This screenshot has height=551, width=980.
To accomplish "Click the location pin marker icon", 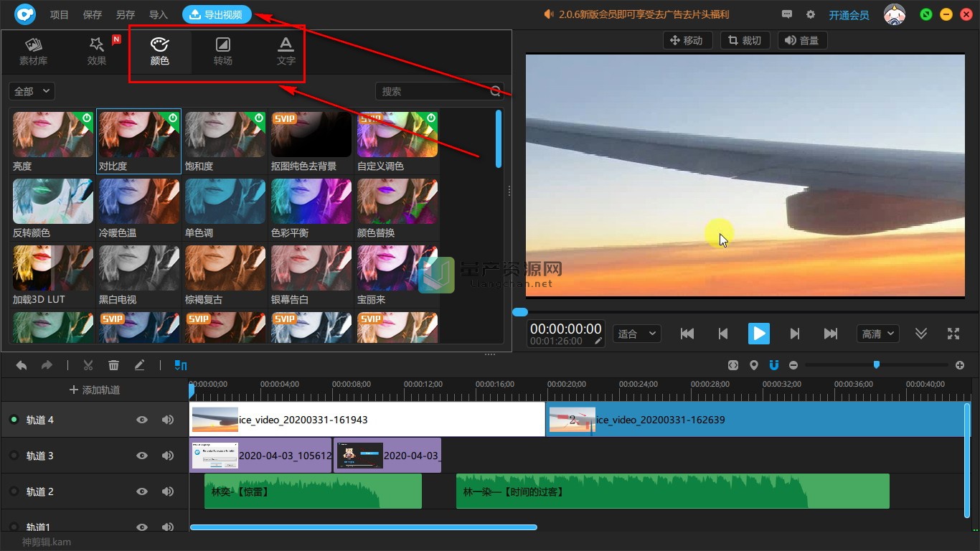I will [x=753, y=365].
